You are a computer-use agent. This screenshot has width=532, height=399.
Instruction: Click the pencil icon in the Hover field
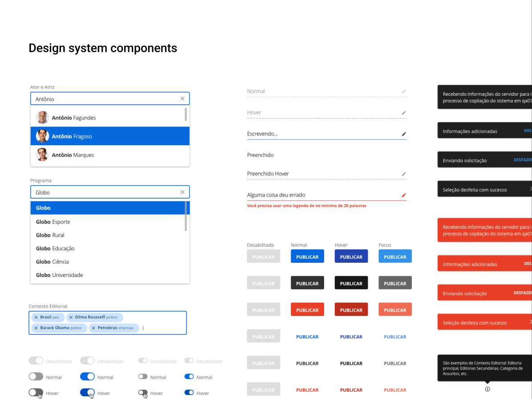(404, 113)
